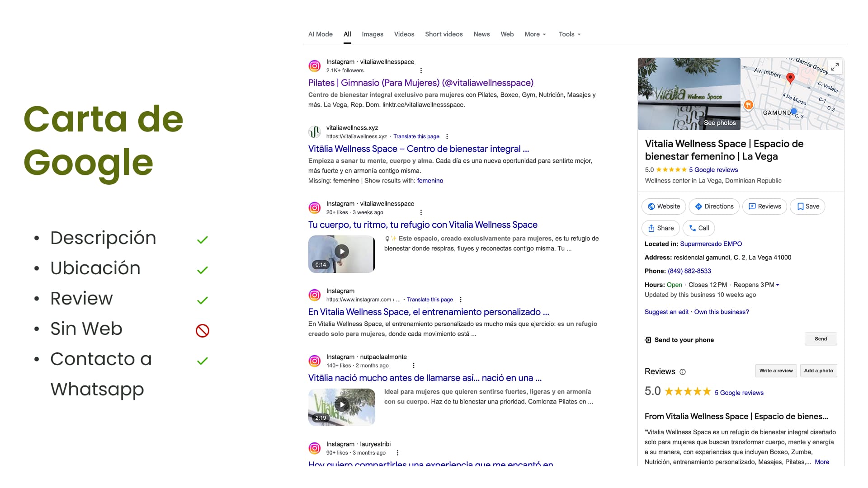The height and width of the screenshot is (488, 868).
Task: Open the Short videos tab
Action: (444, 34)
